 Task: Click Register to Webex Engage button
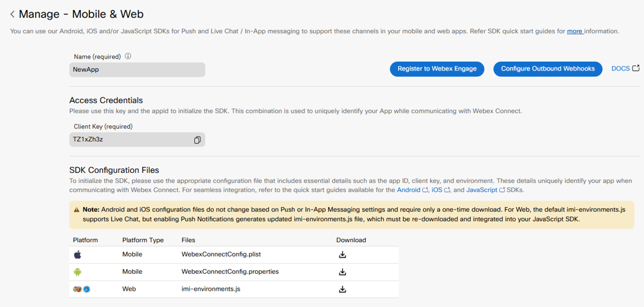click(437, 69)
